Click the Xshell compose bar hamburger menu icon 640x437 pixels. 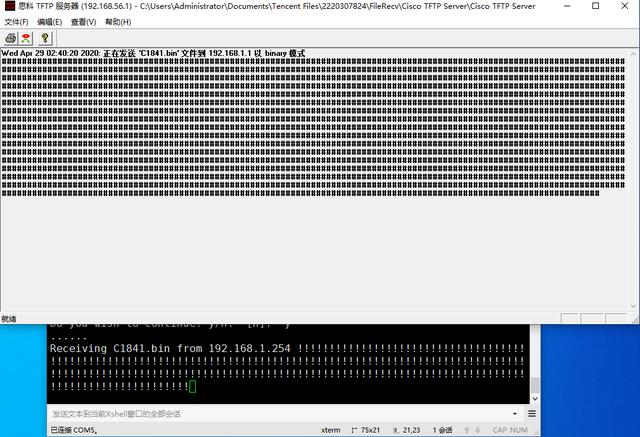[x=531, y=414]
